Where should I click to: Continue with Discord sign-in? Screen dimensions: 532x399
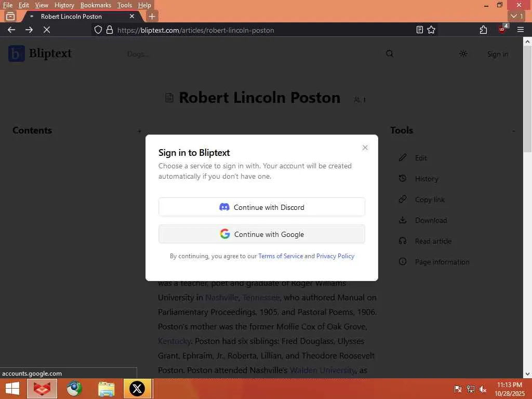click(x=262, y=207)
